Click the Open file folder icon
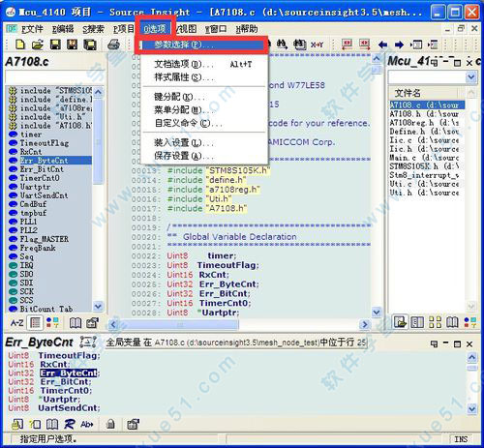 click(38, 45)
